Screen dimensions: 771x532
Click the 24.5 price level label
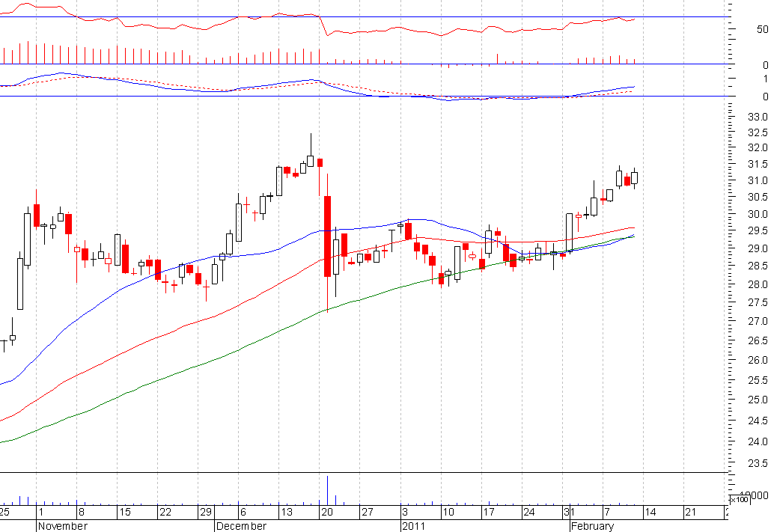pyautogui.click(x=758, y=421)
